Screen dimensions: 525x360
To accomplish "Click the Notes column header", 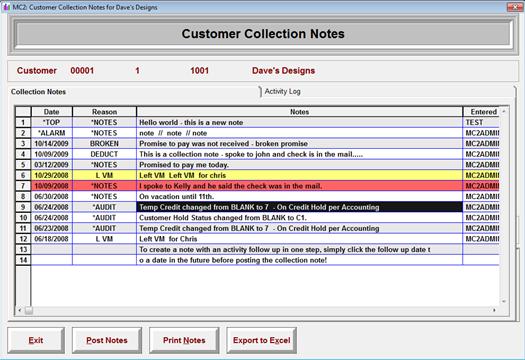I will coord(299,112).
